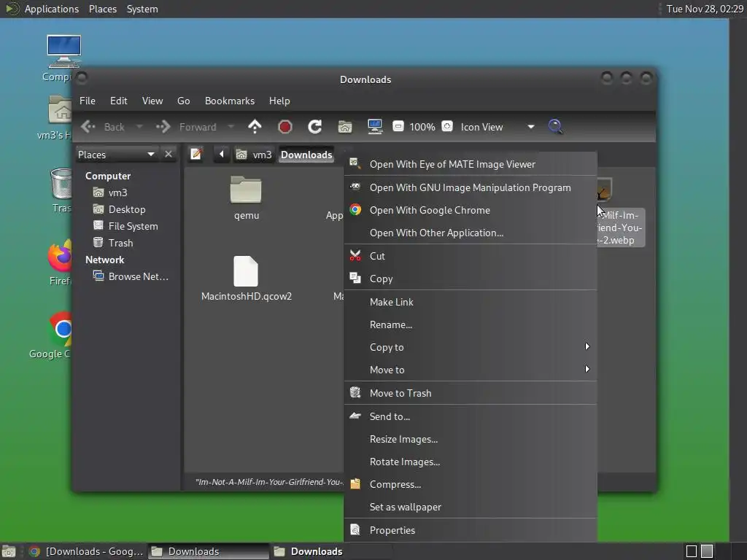Image resolution: width=747 pixels, height=560 pixels.
Task: Open the Edit menu
Action: click(x=119, y=101)
